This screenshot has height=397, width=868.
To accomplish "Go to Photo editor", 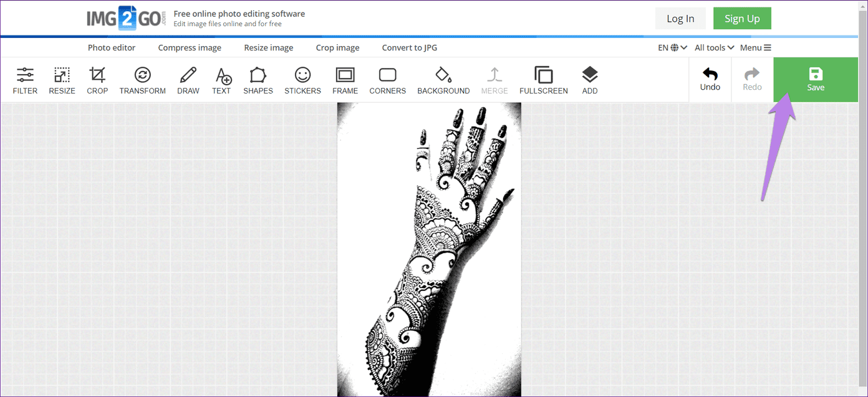I will coord(112,47).
